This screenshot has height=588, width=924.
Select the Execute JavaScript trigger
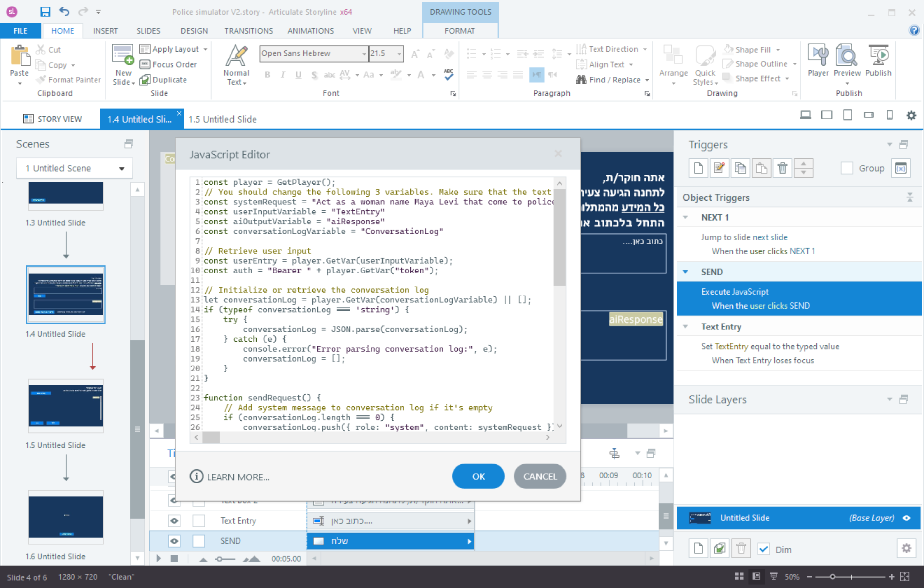(x=799, y=299)
